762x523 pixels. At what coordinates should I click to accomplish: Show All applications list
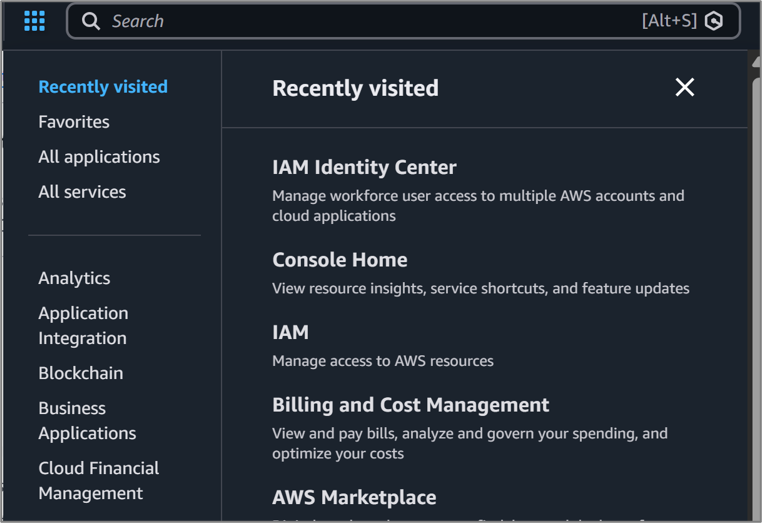coord(99,157)
